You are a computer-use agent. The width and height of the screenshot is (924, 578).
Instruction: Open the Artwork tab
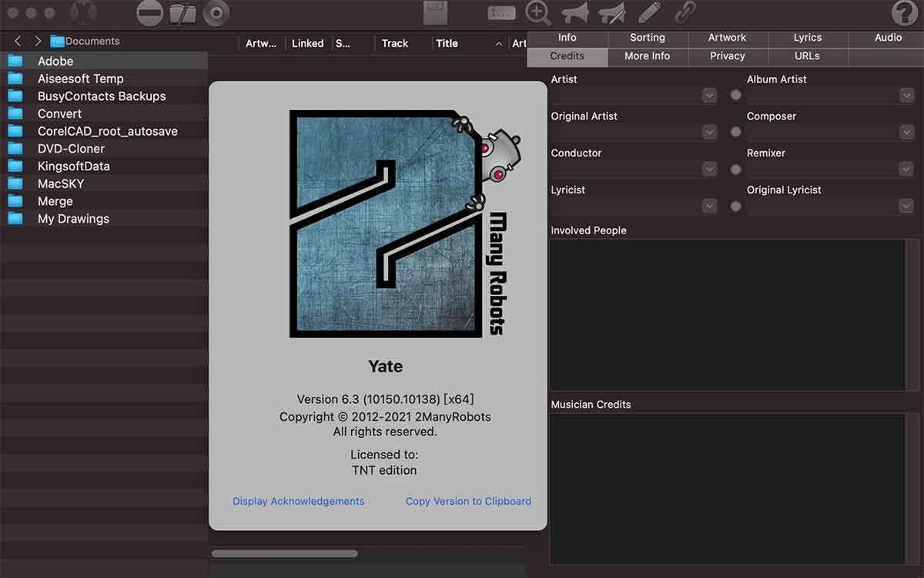coord(727,38)
